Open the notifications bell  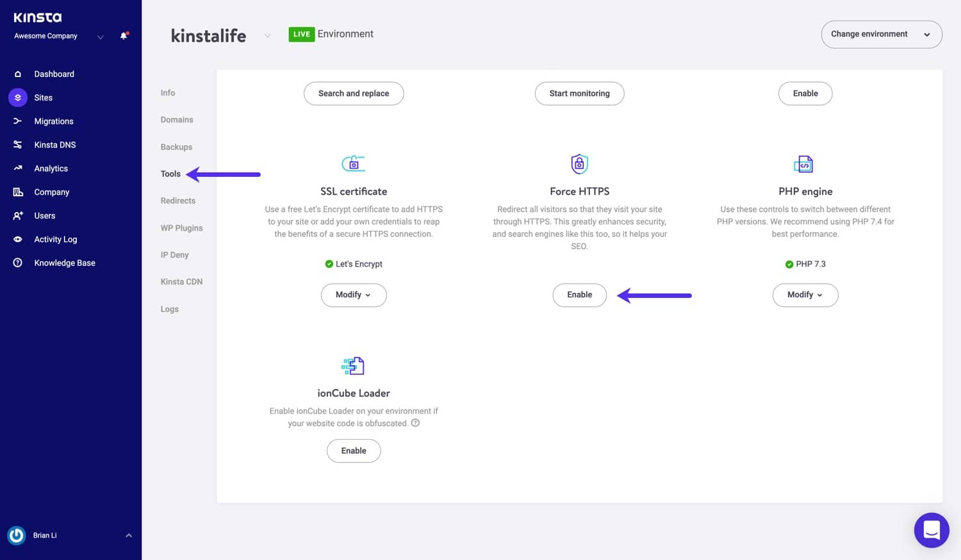click(124, 36)
